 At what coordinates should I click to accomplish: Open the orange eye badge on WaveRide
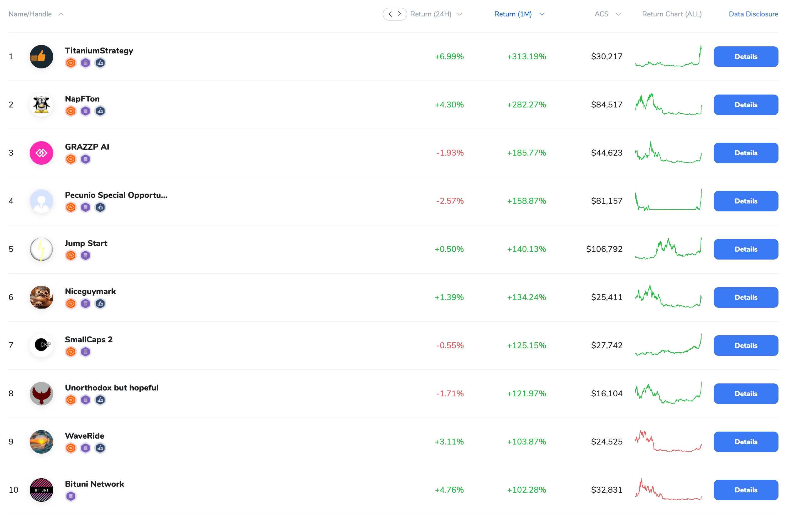[x=71, y=448]
